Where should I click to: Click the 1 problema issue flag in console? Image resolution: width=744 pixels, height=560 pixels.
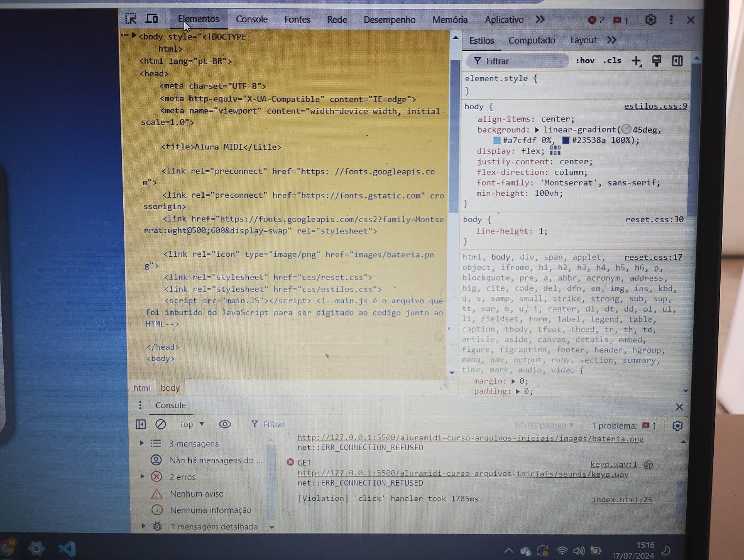pyautogui.click(x=624, y=426)
